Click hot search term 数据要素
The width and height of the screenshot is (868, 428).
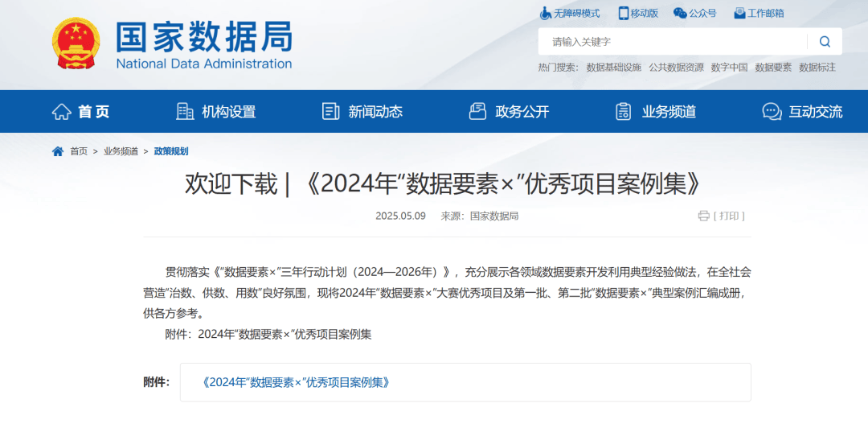click(x=773, y=68)
